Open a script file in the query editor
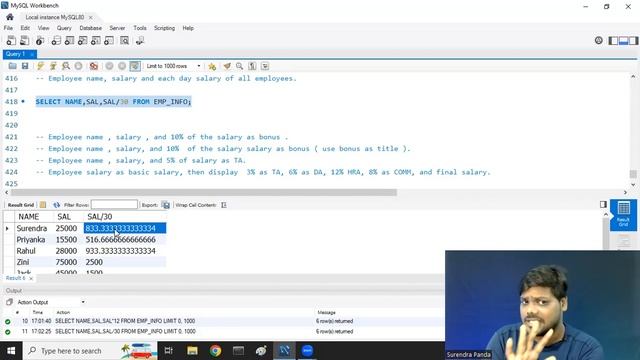 point(12,66)
